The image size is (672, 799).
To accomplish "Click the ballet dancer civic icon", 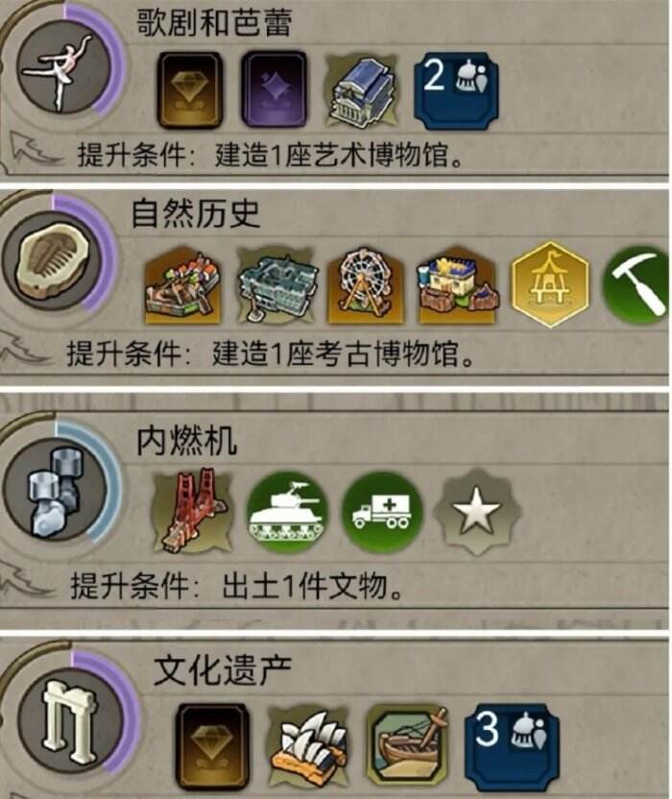I will [x=63, y=67].
